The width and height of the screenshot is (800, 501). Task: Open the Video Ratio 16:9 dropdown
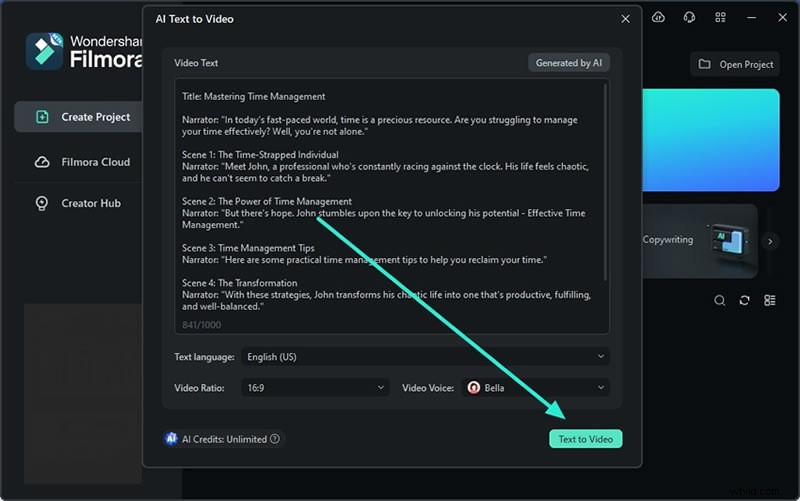tap(315, 388)
